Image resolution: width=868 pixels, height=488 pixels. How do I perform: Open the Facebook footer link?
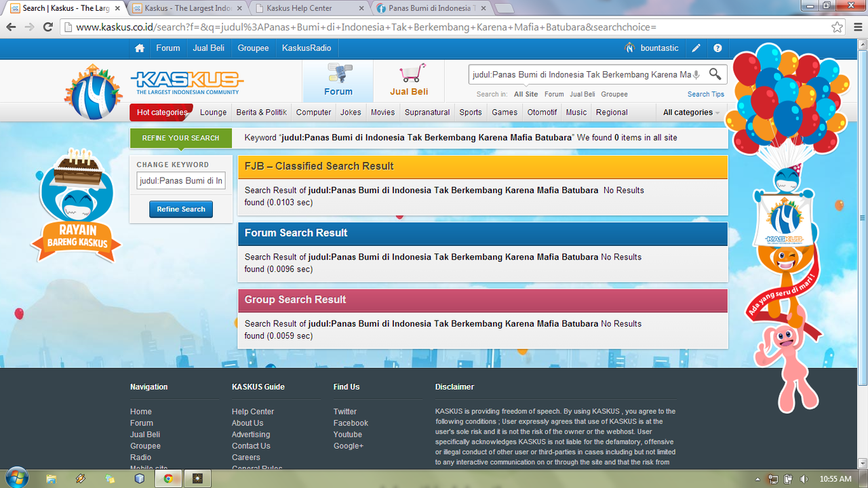pyautogui.click(x=351, y=423)
